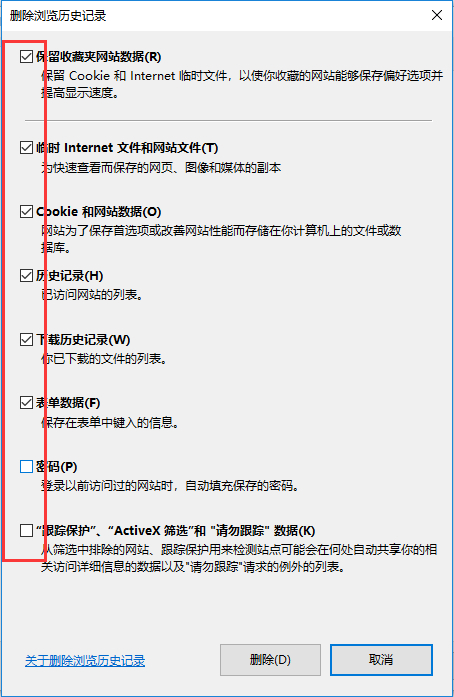Uncheck the 保留收藏夹网站数据(R) checkbox
The image size is (454, 697).
[x=26, y=56]
